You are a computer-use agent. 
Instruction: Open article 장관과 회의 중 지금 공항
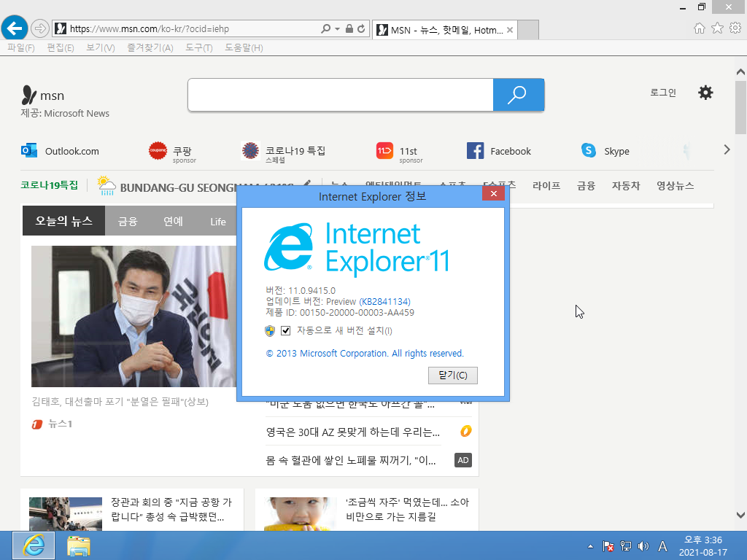click(x=171, y=509)
